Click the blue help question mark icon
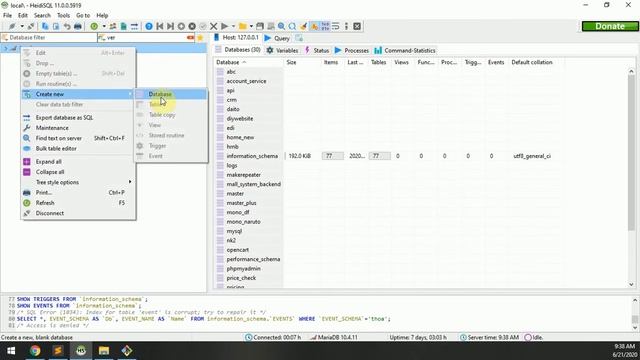This screenshot has height=360, width=640. pos(149,26)
